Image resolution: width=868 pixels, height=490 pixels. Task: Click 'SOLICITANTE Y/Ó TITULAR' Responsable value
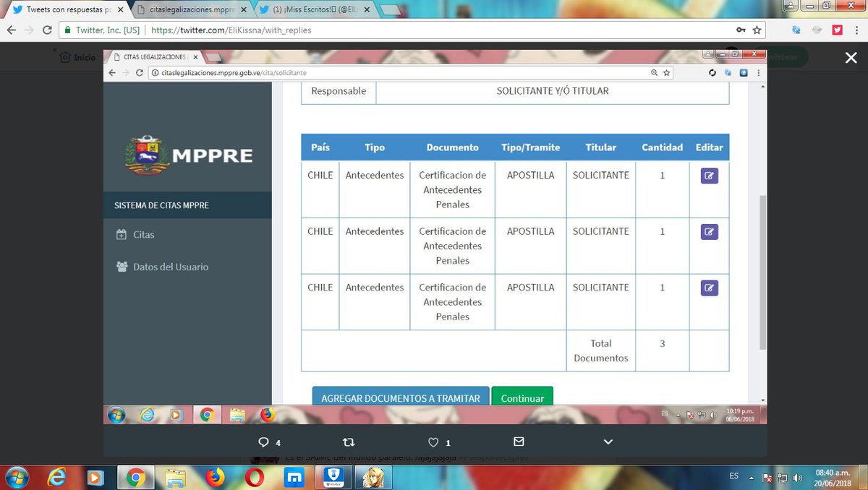tap(553, 91)
